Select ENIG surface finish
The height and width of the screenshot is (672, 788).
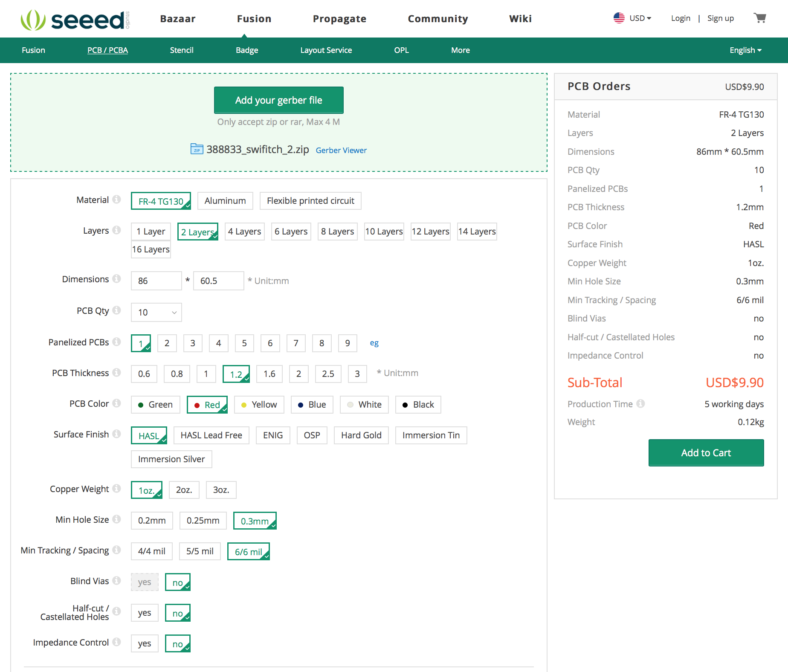tap(273, 435)
